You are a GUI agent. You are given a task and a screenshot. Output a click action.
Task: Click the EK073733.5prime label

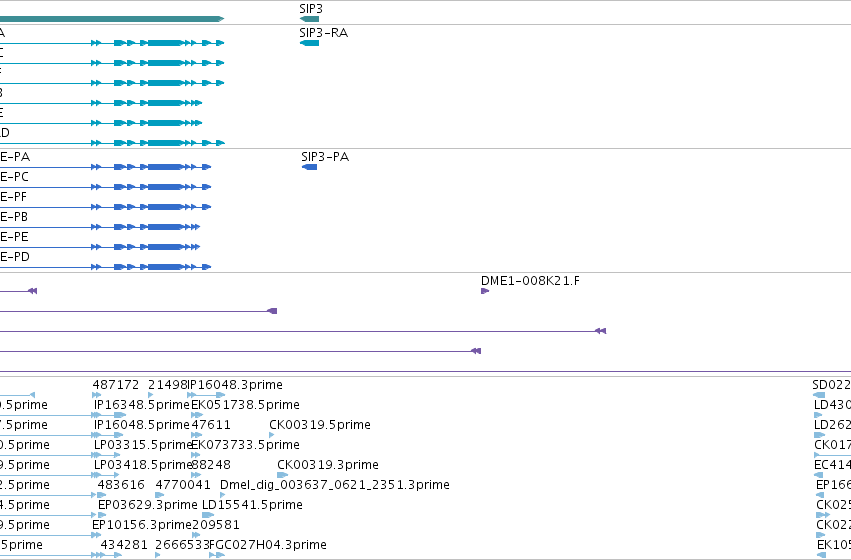245,445
